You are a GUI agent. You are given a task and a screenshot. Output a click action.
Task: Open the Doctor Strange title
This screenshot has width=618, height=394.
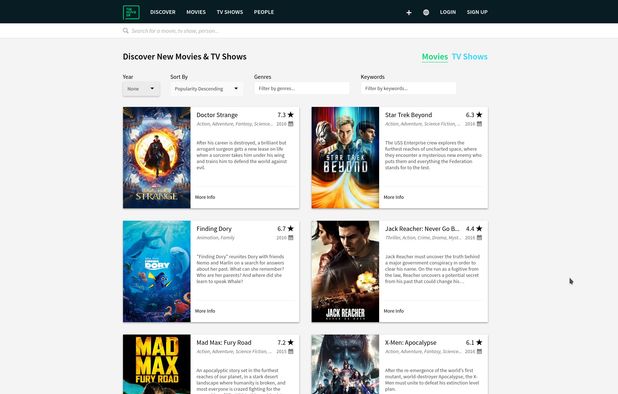click(x=217, y=115)
